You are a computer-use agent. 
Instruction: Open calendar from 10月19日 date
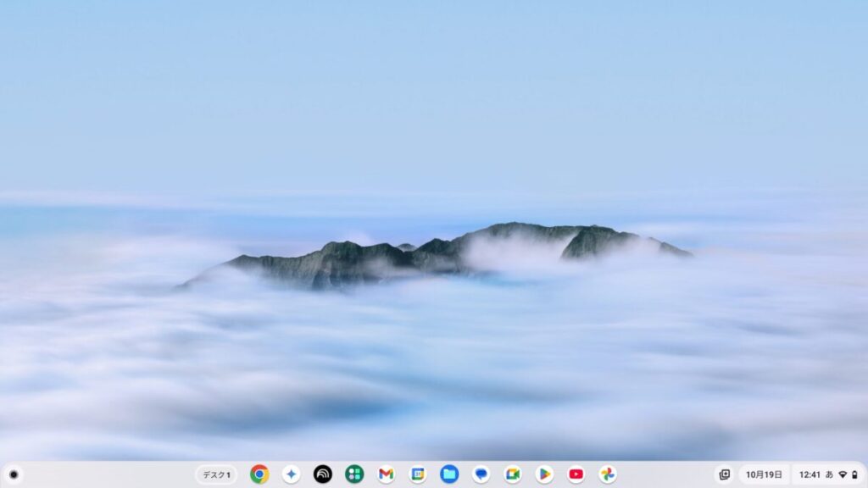coord(764,474)
